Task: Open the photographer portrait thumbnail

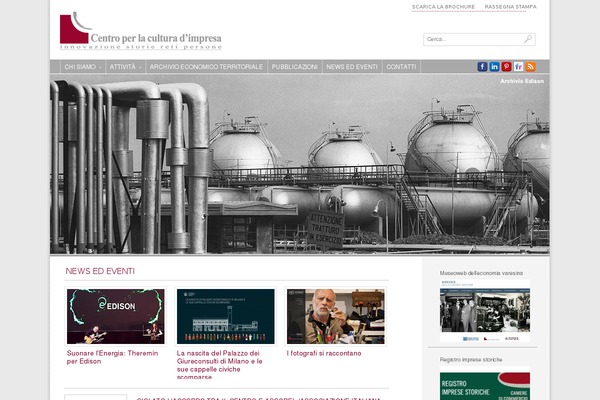Action: tap(336, 316)
